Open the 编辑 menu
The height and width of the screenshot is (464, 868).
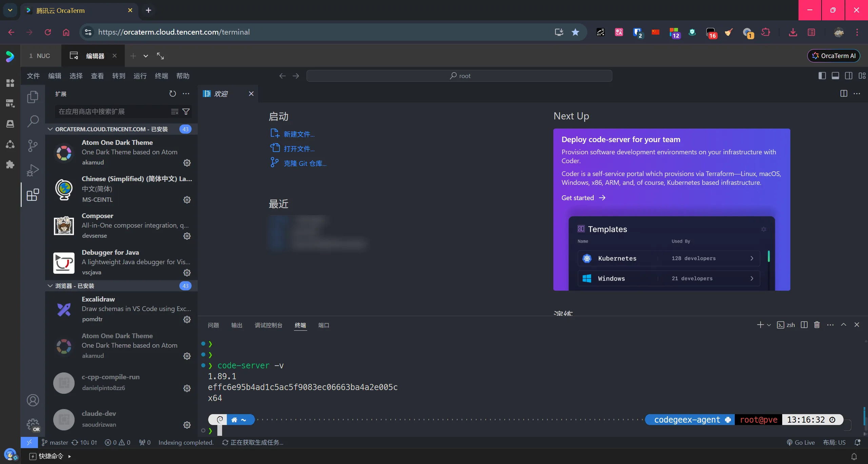pos(55,76)
